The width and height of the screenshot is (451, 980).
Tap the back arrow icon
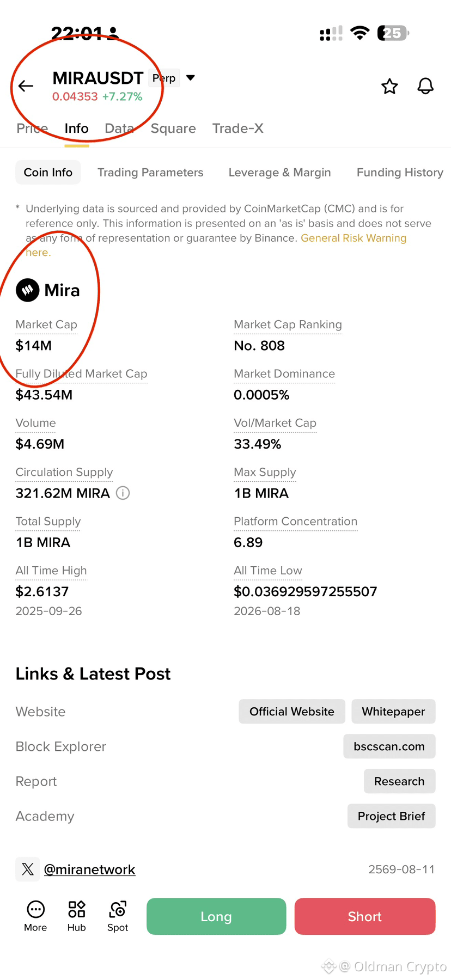pos(26,86)
